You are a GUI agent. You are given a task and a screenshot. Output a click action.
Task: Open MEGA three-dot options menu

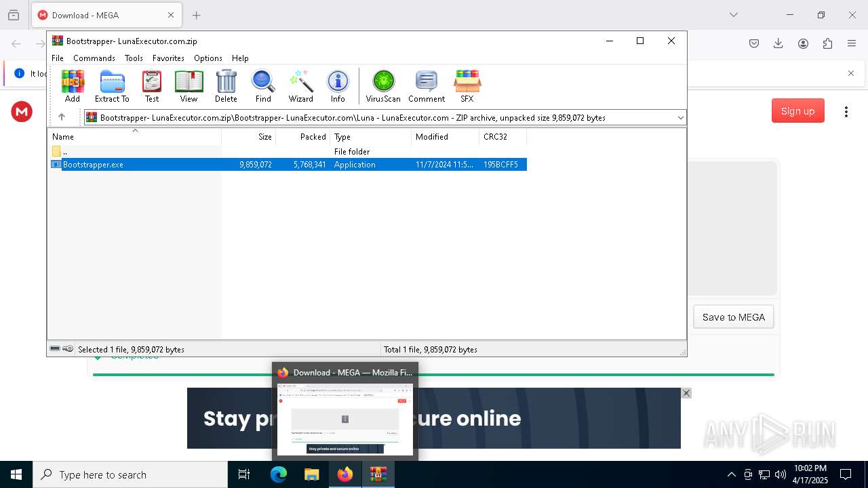tap(846, 112)
